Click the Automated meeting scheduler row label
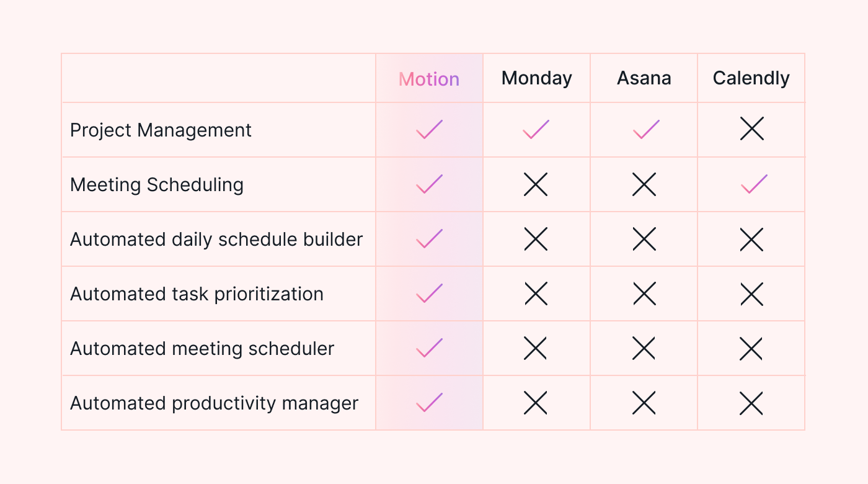This screenshot has height=484, width=868. tap(202, 349)
